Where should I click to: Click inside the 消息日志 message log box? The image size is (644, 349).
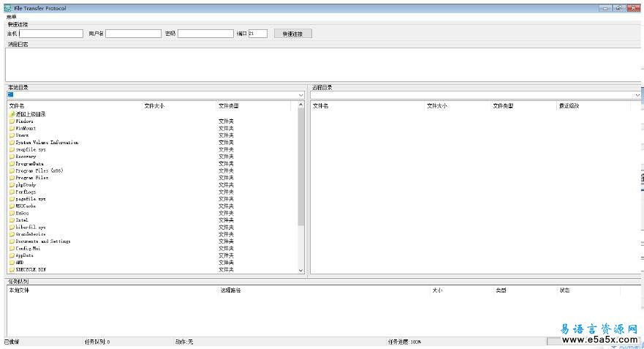[x=324, y=64]
